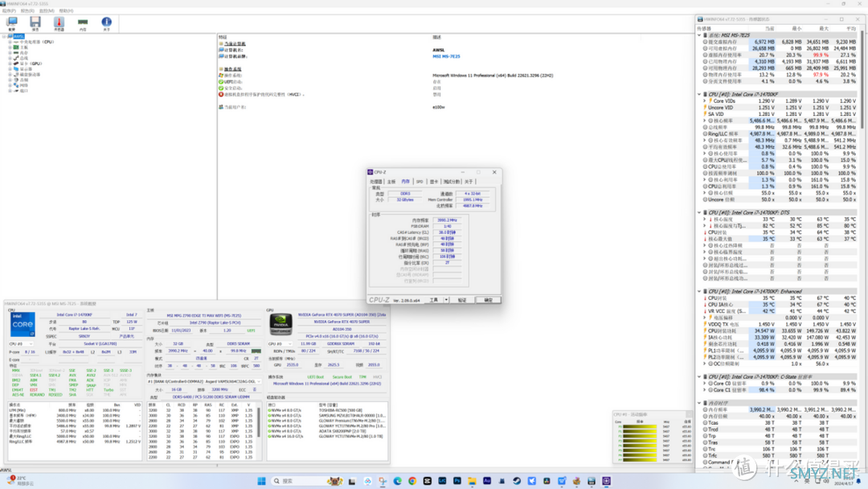Screen dimensions: 868x489
Task: Click the MSI MS-7E25 computer brand link
Action: (x=446, y=56)
